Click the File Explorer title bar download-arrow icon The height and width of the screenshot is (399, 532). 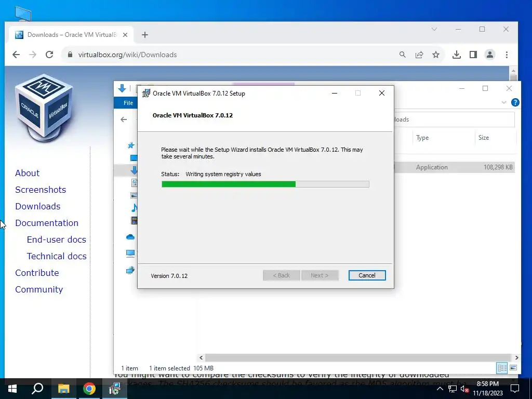click(122, 88)
